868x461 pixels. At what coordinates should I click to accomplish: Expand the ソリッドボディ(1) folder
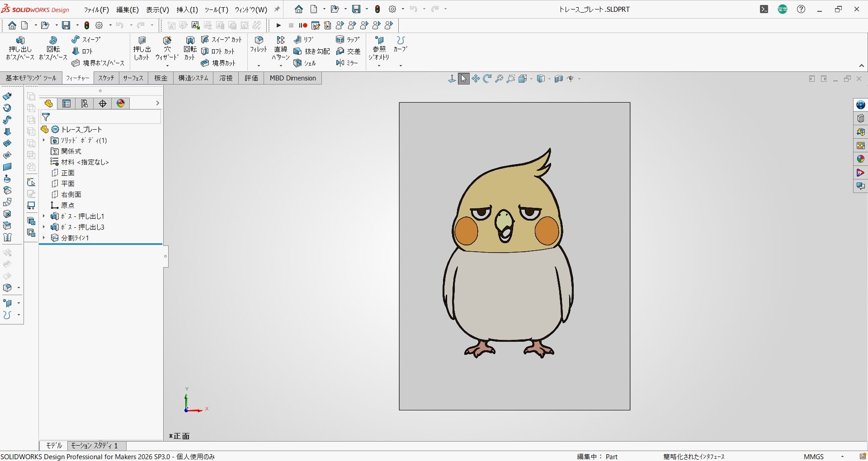(x=44, y=141)
